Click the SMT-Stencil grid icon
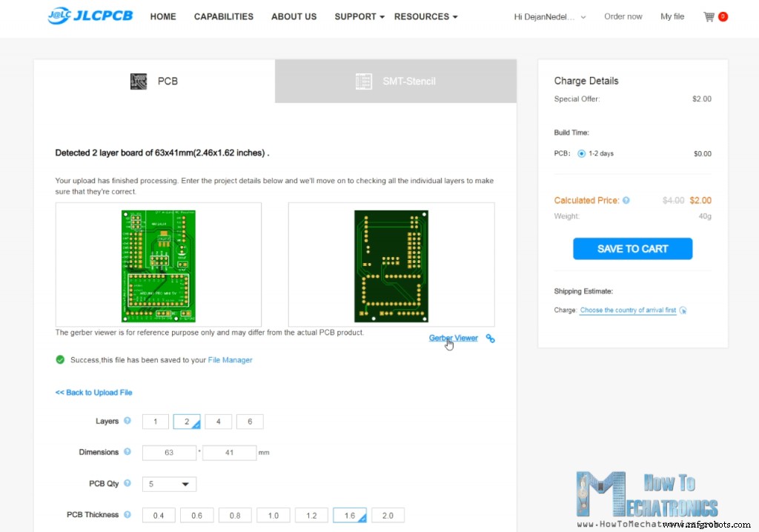 pyautogui.click(x=364, y=82)
